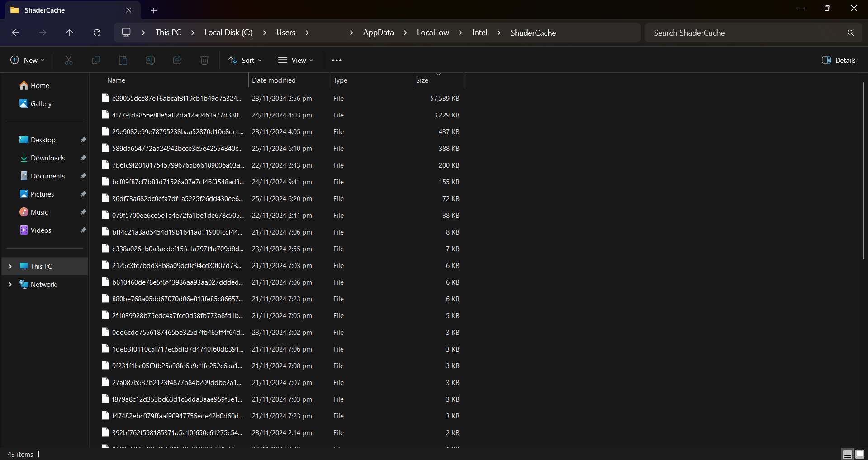Switch to large thumbnails view in status bar
The width and height of the screenshot is (868, 460).
point(860,454)
